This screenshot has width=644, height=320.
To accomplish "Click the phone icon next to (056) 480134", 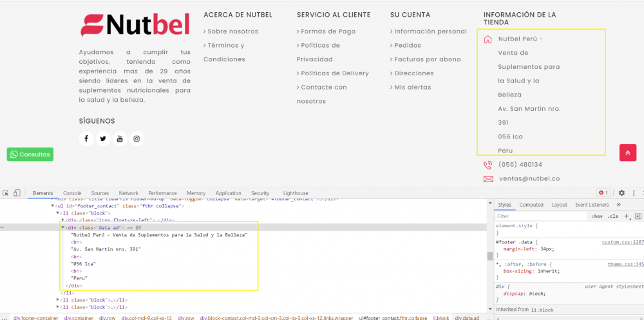I will pos(488,165).
